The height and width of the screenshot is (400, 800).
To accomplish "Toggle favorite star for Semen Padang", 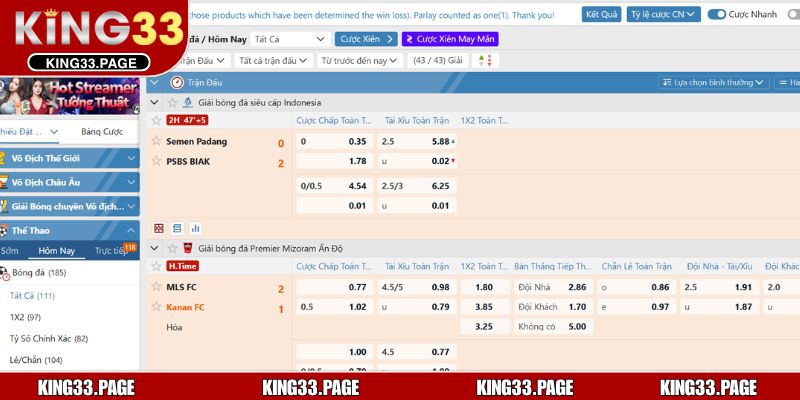I will point(156,141).
